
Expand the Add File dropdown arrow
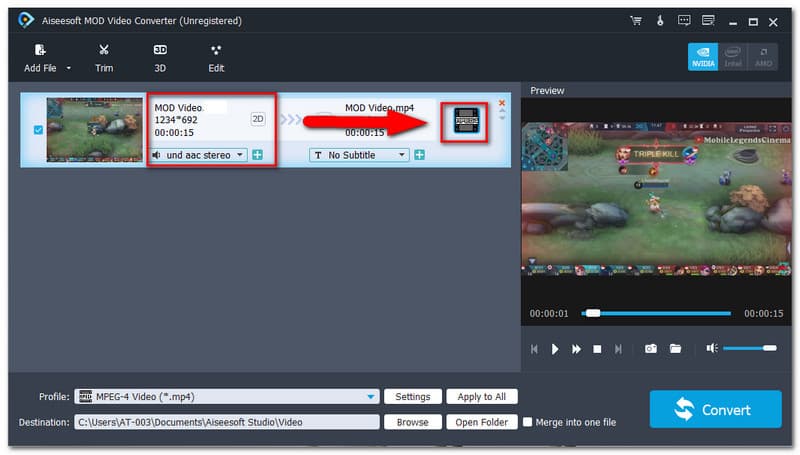click(68, 68)
